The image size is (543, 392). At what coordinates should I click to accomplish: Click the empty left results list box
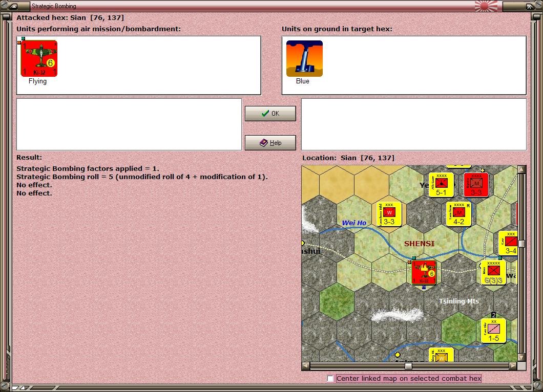pyautogui.click(x=129, y=124)
